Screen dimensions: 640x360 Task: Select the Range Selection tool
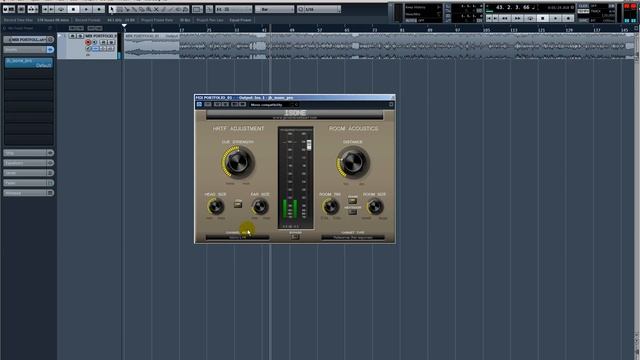click(120, 9)
